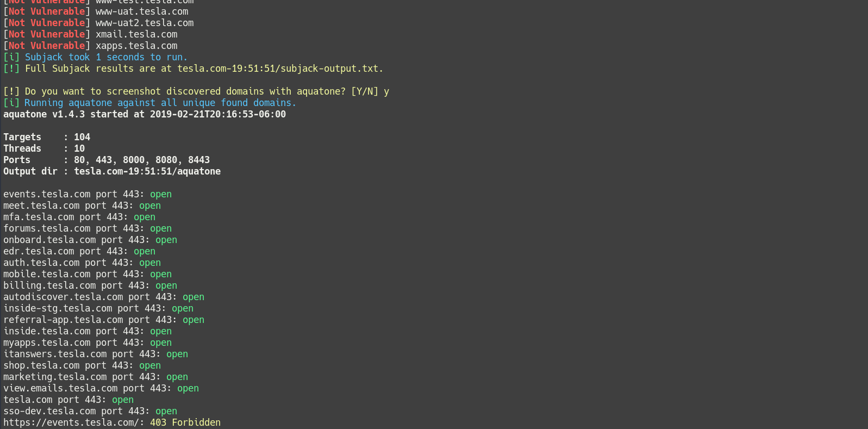868x429 pixels.
Task: Click the xapps.tesla.com domain entry
Action: pyautogui.click(x=136, y=46)
